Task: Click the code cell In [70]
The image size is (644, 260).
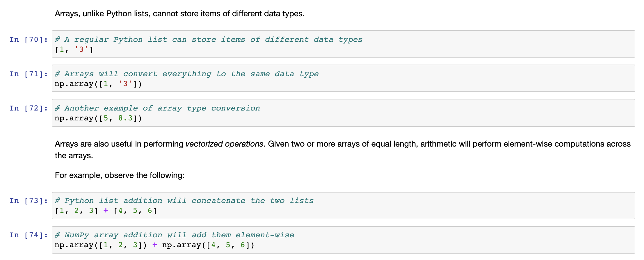Action: coord(343,44)
